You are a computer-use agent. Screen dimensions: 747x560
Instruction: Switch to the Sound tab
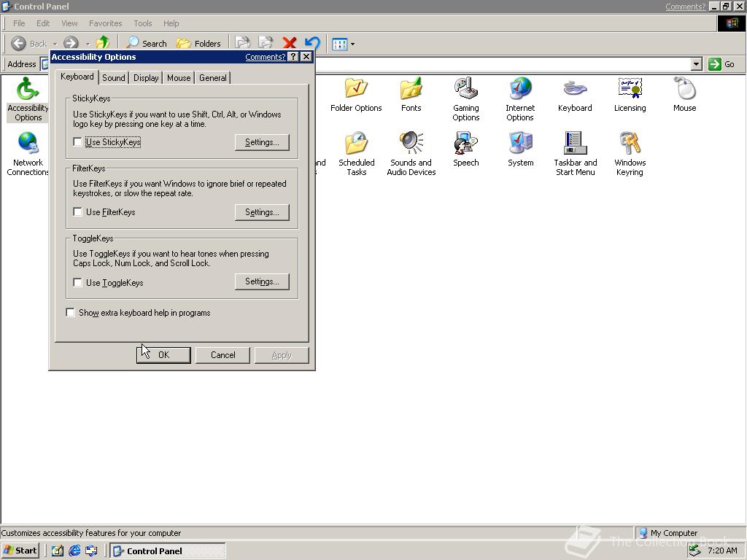[113, 77]
